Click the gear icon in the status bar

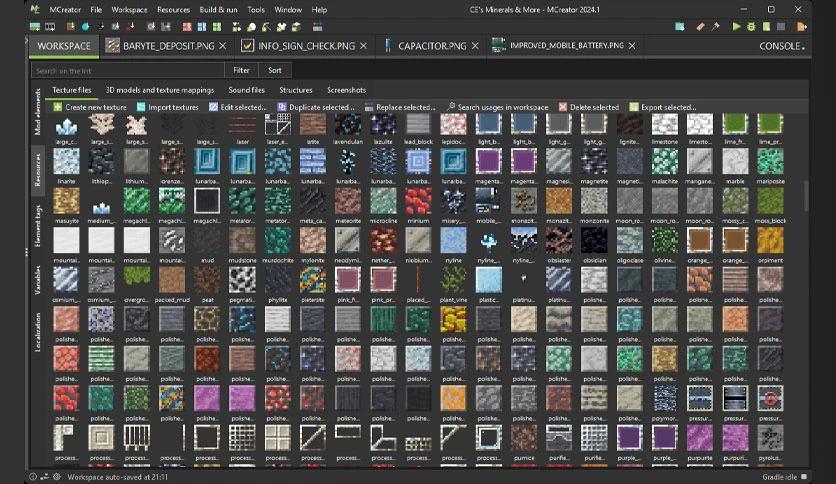(57, 477)
